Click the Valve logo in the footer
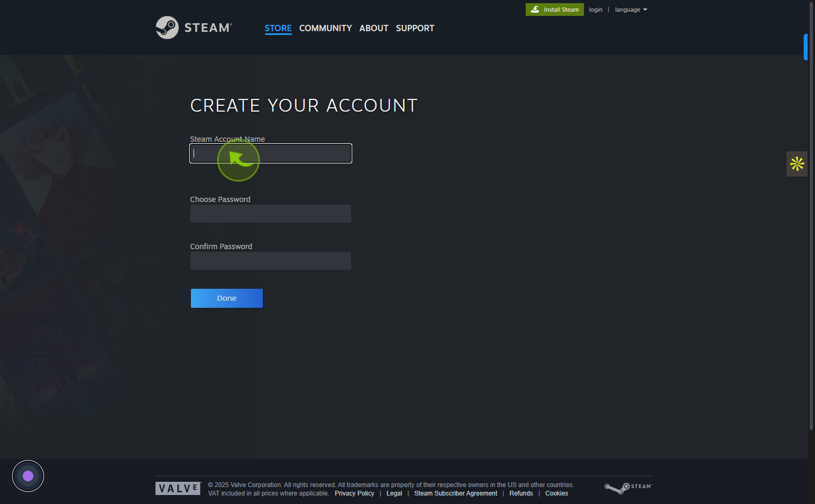Screen dimensions: 815x504 point(178,489)
